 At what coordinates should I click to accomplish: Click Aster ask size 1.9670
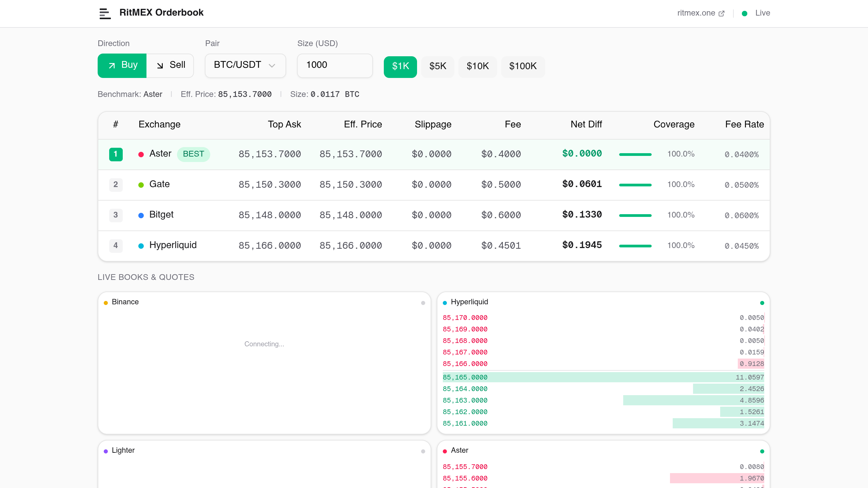(x=752, y=479)
